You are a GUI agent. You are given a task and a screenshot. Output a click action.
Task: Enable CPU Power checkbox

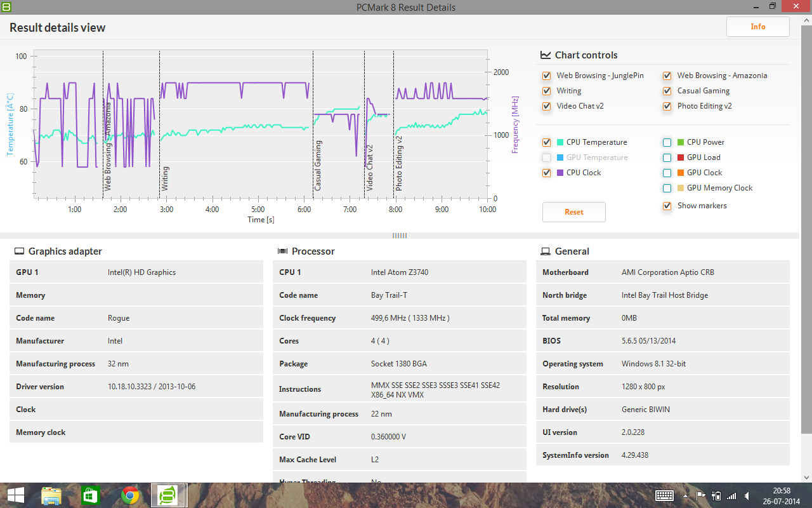click(x=667, y=142)
